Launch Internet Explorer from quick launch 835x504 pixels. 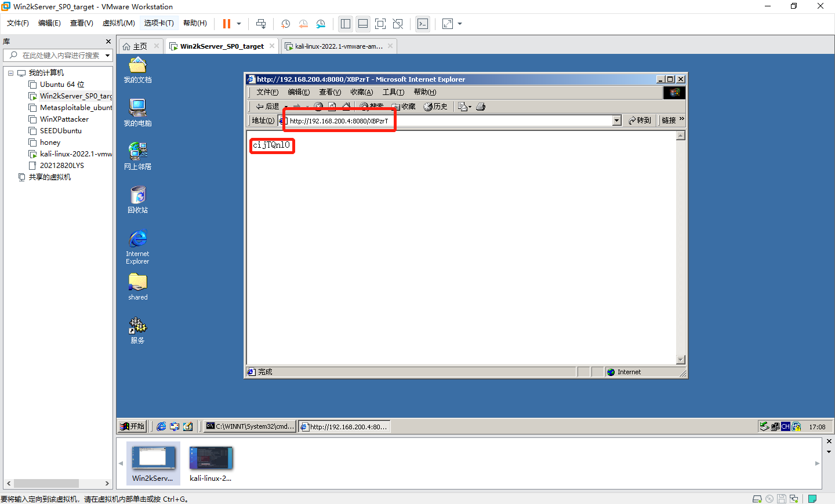(x=161, y=426)
